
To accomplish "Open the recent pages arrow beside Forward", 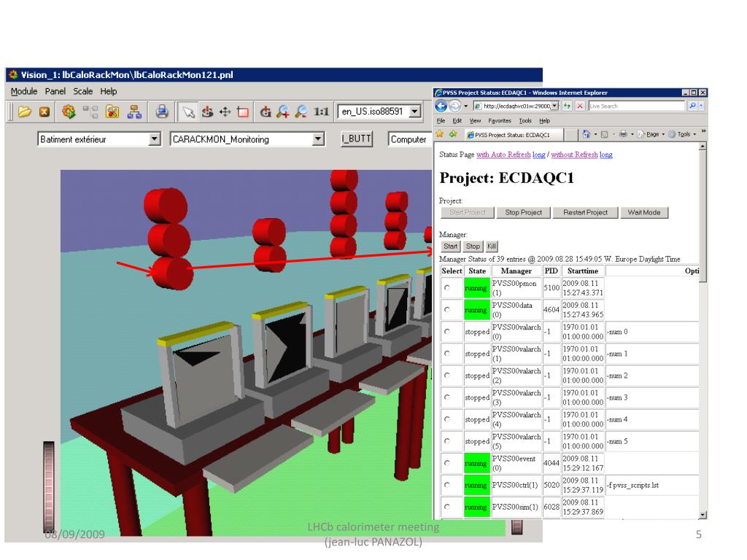I will pyautogui.click(x=466, y=106).
